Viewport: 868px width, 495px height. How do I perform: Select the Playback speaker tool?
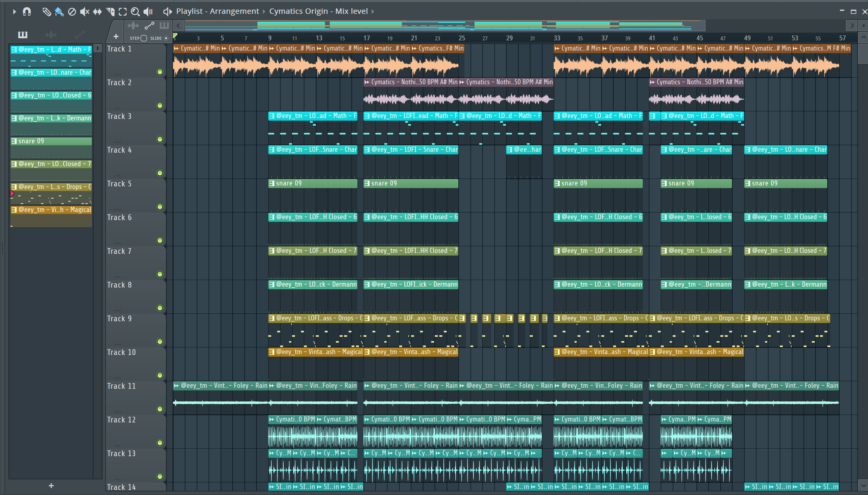[x=148, y=11]
